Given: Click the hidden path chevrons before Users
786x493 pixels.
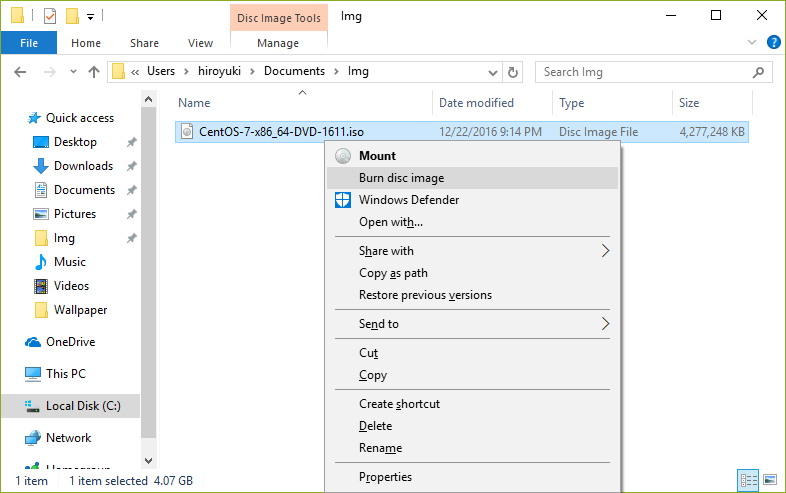Looking at the screenshot, I should pyautogui.click(x=135, y=72).
